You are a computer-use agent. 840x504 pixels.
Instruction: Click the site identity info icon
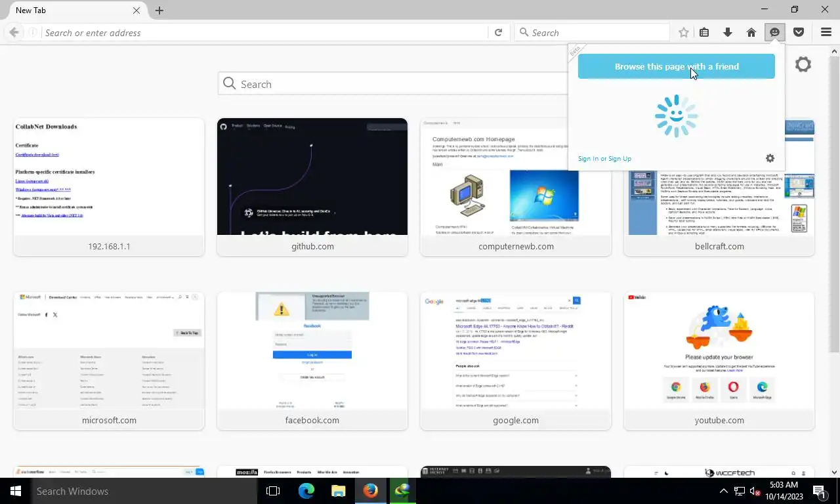pos(32,32)
